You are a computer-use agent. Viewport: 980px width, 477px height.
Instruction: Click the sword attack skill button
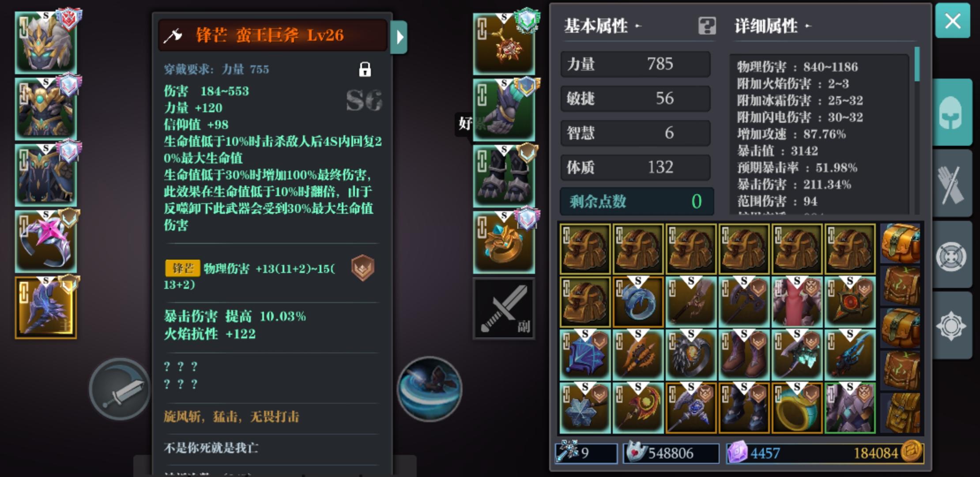tap(120, 390)
